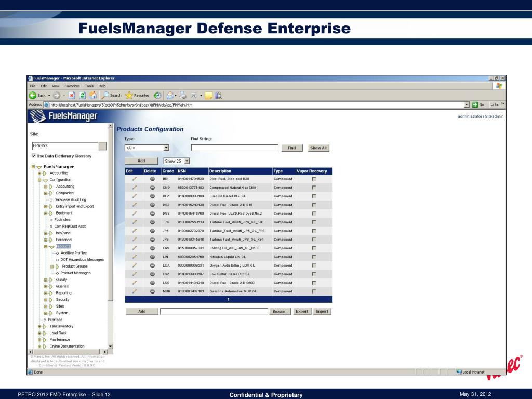Delete the DL2 fuel oil row
Screen dimensions: 532x399
tap(152, 196)
